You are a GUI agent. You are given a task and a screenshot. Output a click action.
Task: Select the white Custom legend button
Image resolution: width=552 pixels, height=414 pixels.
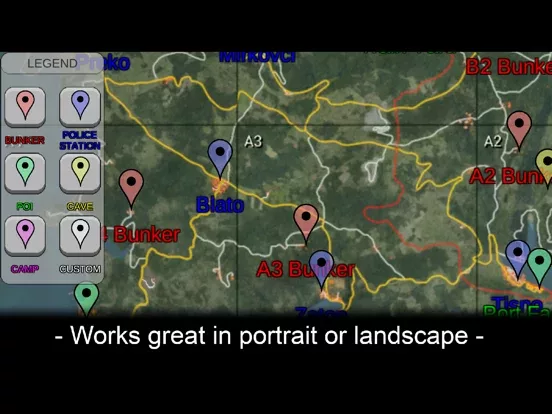pos(80,236)
